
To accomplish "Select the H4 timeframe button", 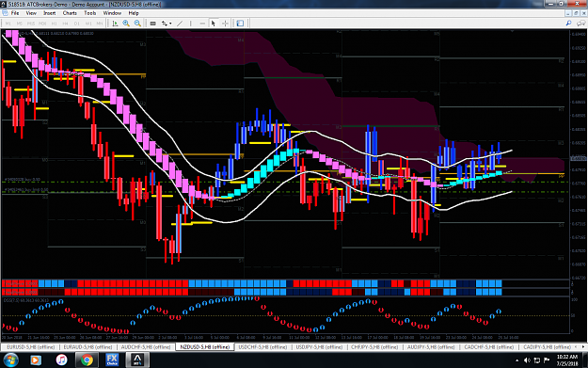I will tap(65, 24).
